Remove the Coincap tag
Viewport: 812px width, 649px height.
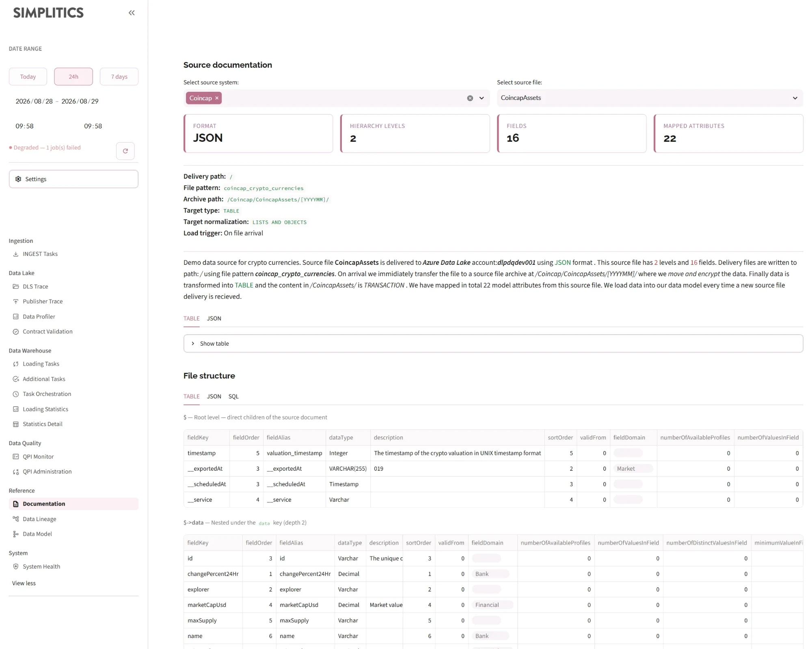tap(217, 98)
